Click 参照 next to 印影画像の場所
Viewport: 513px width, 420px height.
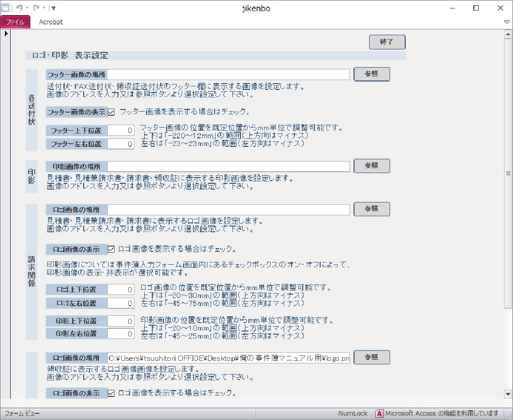click(371, 166)
